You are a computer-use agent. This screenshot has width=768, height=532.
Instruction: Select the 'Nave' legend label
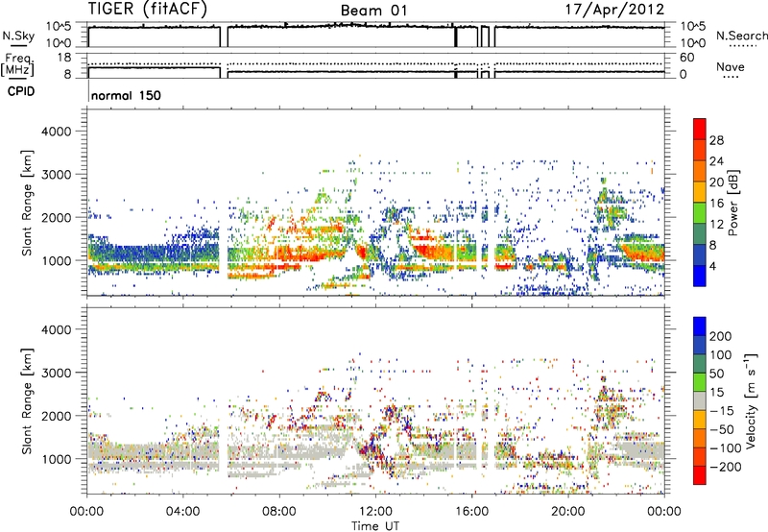[x=731, y=67]
